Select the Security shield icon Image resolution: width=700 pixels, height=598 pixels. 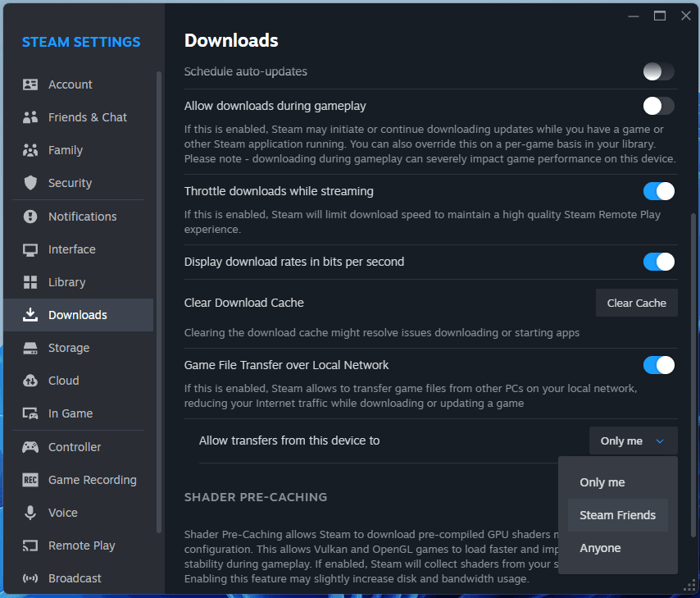(30, 183)
